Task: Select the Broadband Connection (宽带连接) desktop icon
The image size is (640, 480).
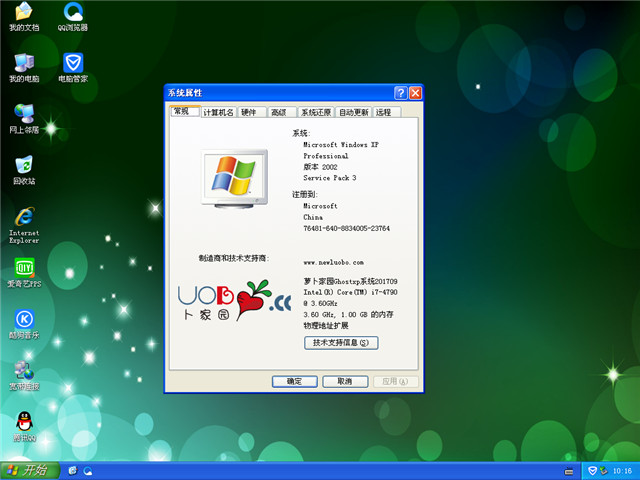Action: pos(24,376)
